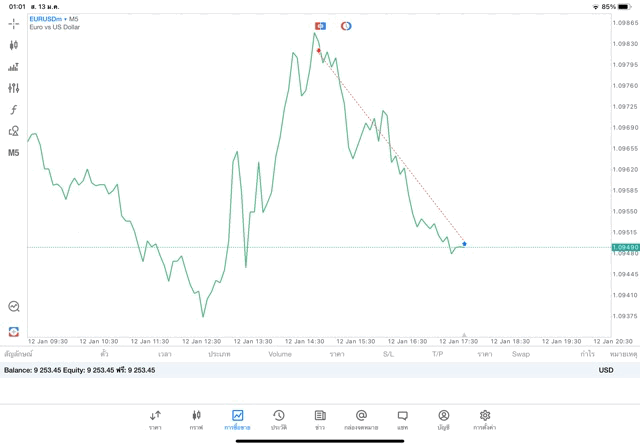Sort positions by Volume column
The width and height of the screenshot is (640, 447).
tap(280, 354)
